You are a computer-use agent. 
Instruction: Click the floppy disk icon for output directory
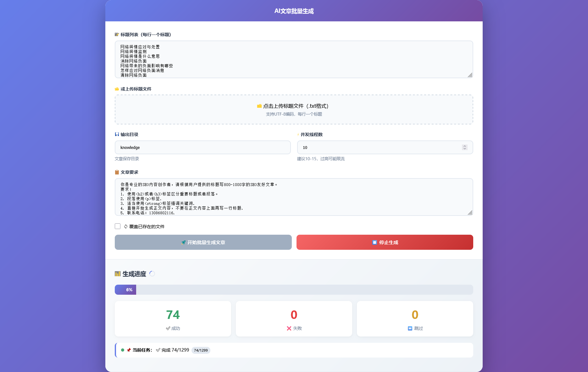coord(117,134)
